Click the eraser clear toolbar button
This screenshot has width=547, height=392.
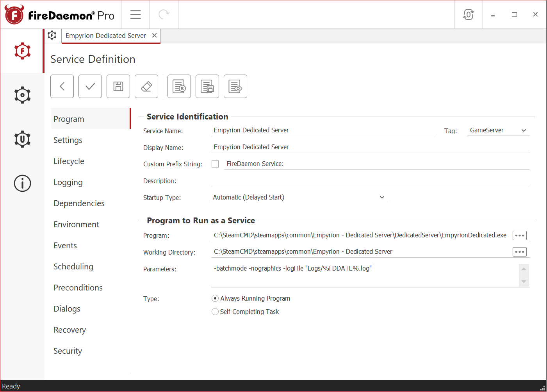click(146, 86)
